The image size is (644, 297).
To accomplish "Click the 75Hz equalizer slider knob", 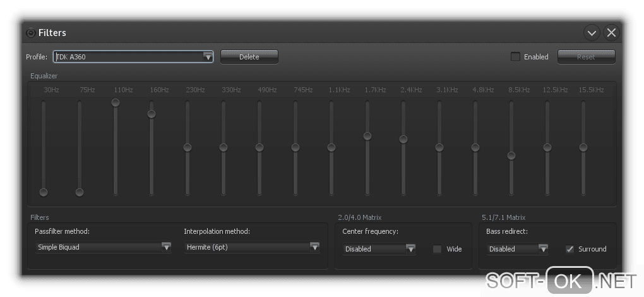I will click(80, 192).
